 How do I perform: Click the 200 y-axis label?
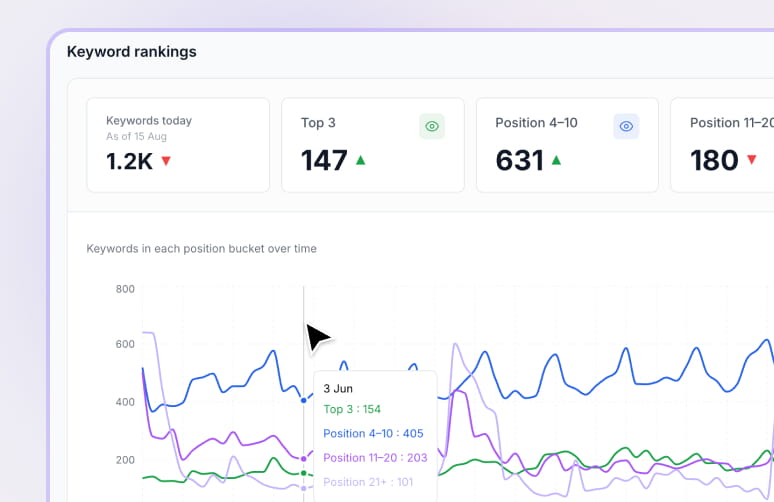[125, 460]
